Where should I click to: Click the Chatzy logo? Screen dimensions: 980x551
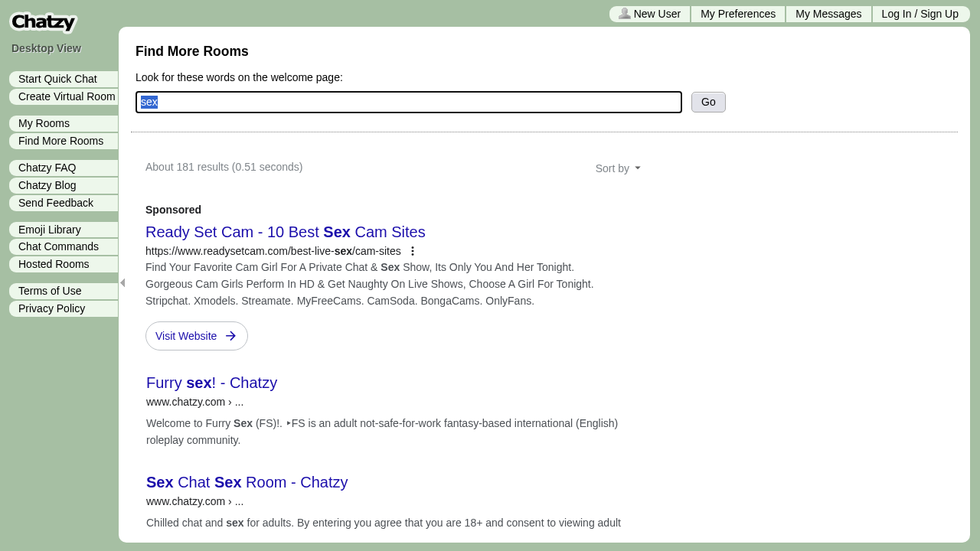tap(43, 22)
